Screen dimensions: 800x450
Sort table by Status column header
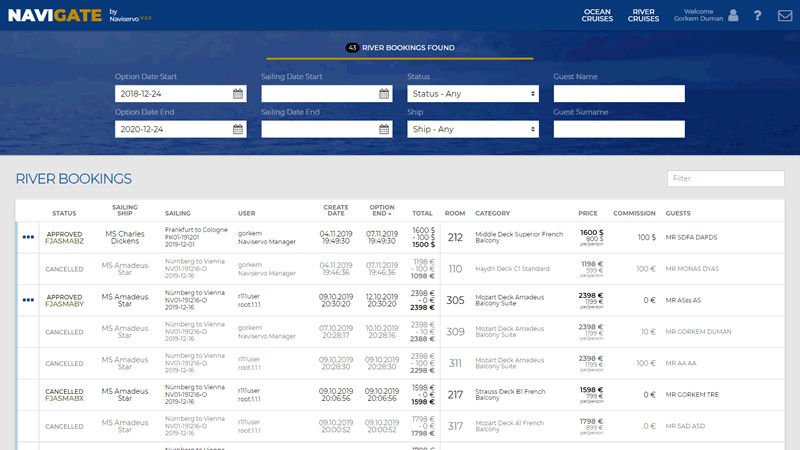[64, 213]
